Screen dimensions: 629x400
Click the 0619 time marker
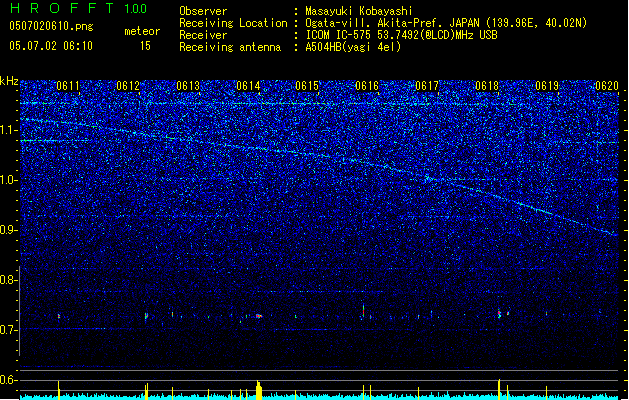click(x=547, y=85)
